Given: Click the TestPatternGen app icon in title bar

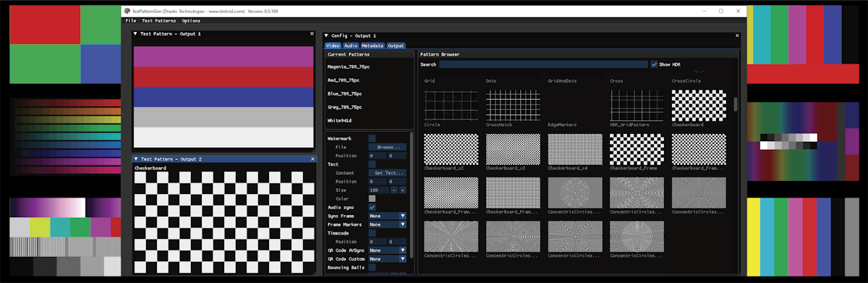Looking at the screenshot, I should click(x=127, y=11).
